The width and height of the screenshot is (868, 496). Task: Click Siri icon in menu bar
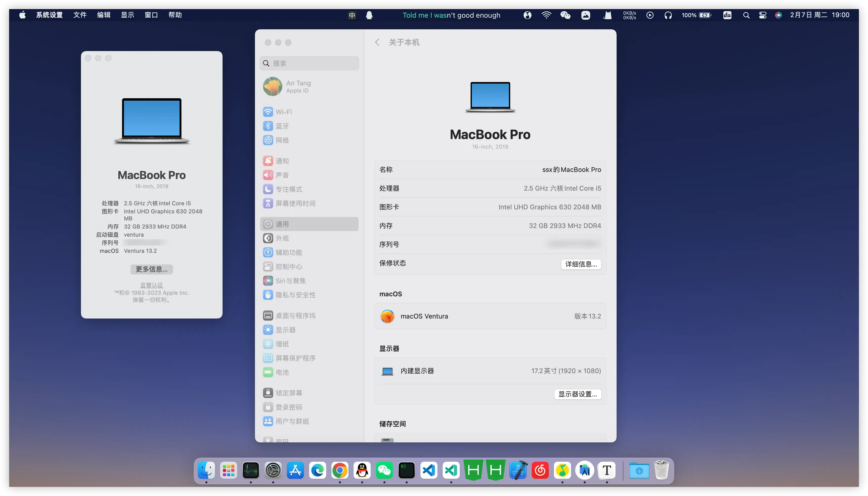pos(778,15)
